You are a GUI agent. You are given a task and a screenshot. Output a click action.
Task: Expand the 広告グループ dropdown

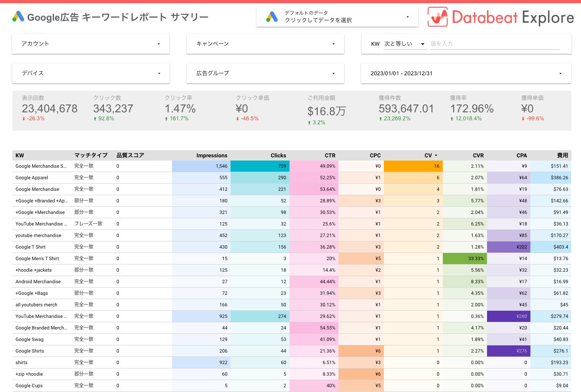point(265,73)
